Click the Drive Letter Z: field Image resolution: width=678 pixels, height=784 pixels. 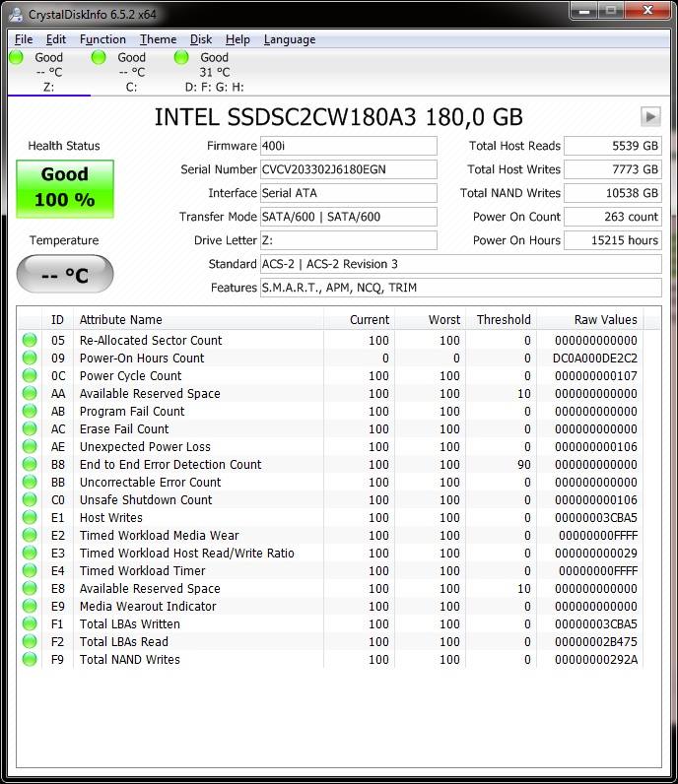(x=348, y=240)
